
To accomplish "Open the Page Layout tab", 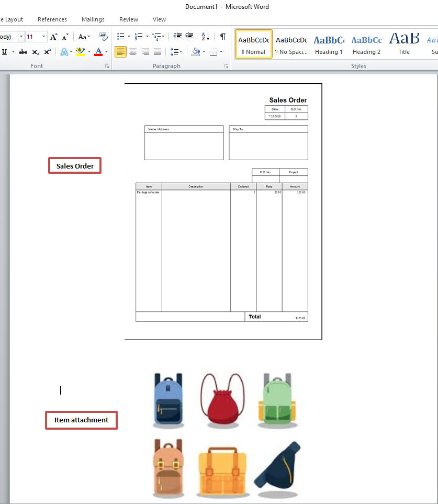I will (12, 19).
